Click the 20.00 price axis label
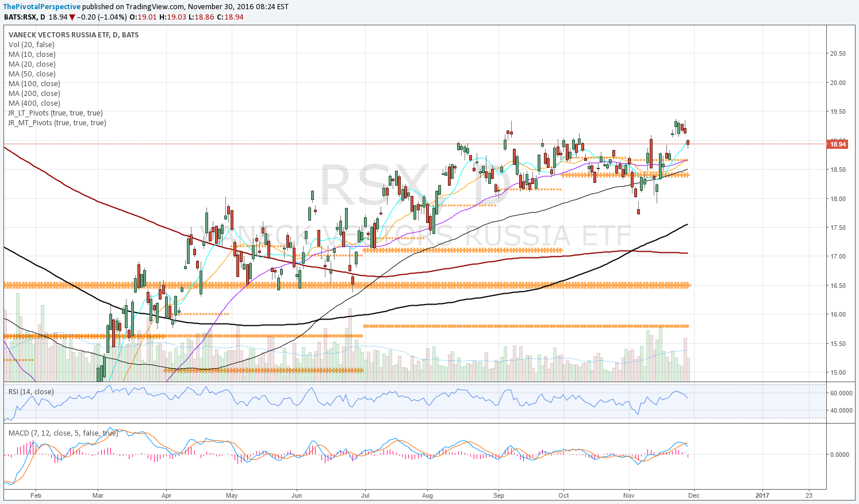This screenshot has height=504, width=859. click(x=838, y=83)
